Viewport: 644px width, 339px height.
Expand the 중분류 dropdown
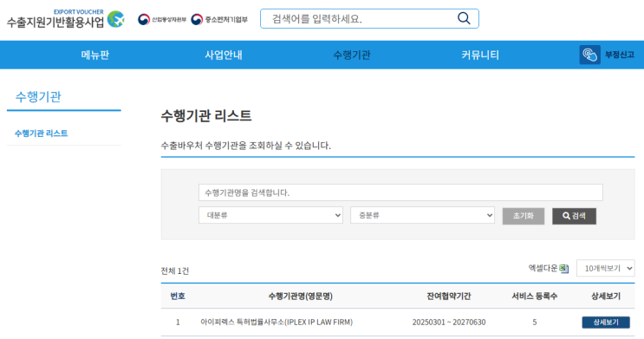tap(423, 215)
